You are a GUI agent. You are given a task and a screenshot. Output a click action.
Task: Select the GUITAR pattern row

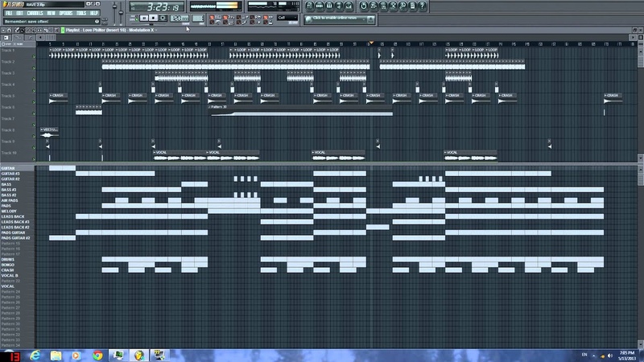(x=17, y=168)
